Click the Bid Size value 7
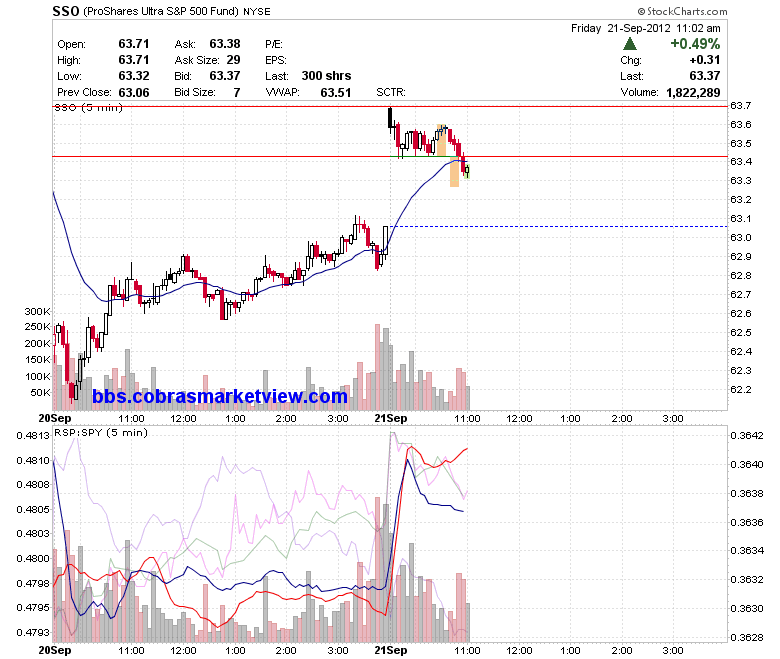Viewport: 780px width, 659px height. (x=237, y=93)
